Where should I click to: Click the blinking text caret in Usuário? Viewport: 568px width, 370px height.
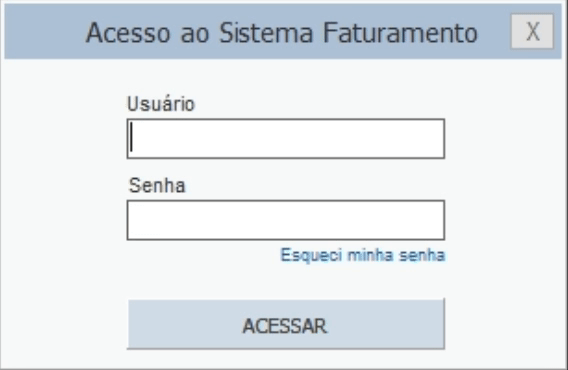tap(132, 137)
